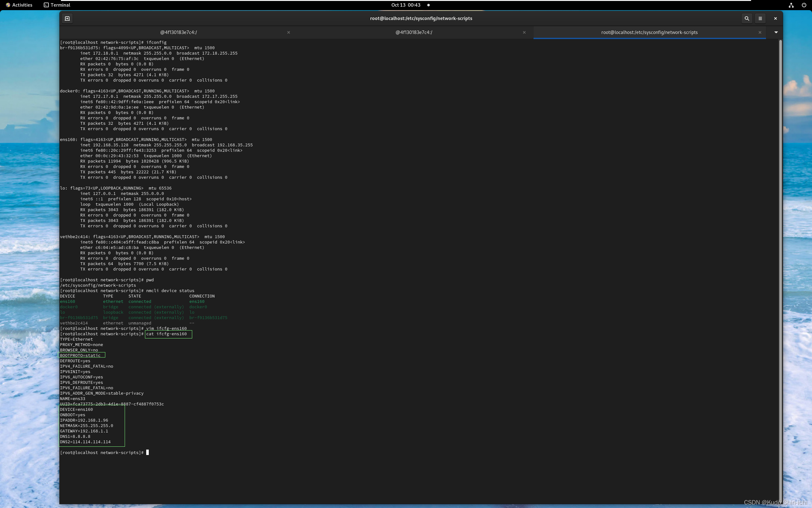Click the 'IPV6_ADDR_GEN_MODE=stable-privacy' line
Image resolution: width=812 pixels, height=508 pixels.
(102, 393)
